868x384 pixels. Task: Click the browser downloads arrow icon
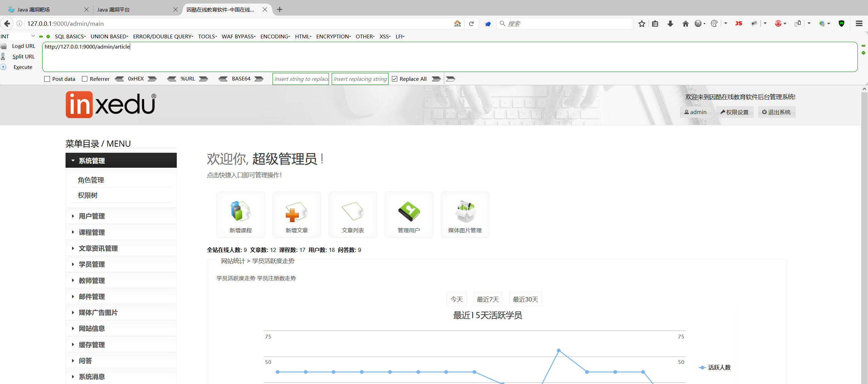click(x=670, y=24)
